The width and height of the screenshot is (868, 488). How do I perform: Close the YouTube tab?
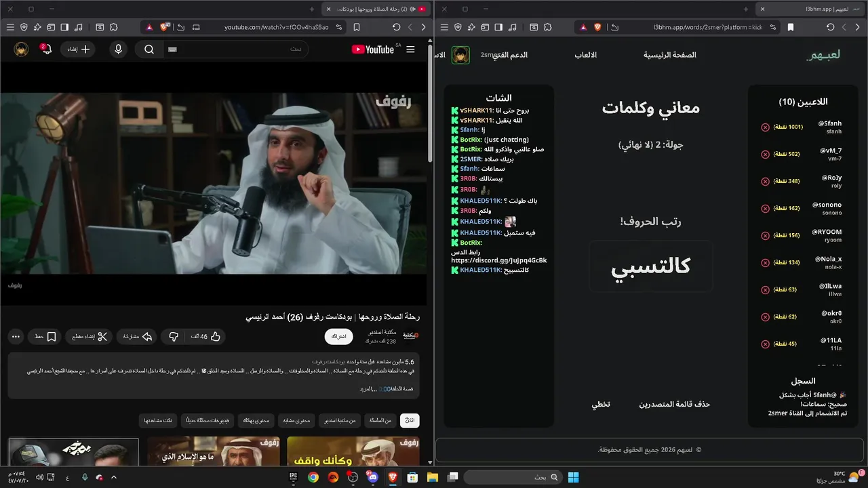[328, 9]
